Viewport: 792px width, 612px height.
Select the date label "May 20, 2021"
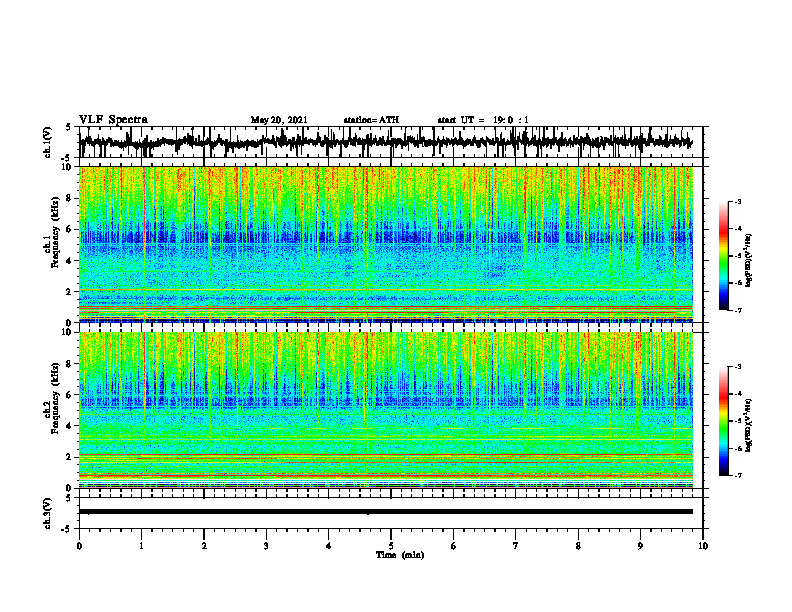pos(279,120)
